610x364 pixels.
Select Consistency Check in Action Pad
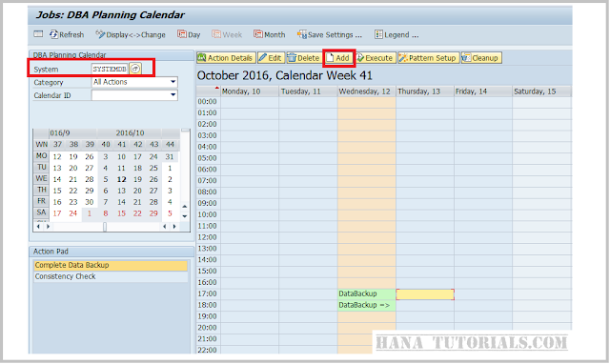[x=111, y=276]
